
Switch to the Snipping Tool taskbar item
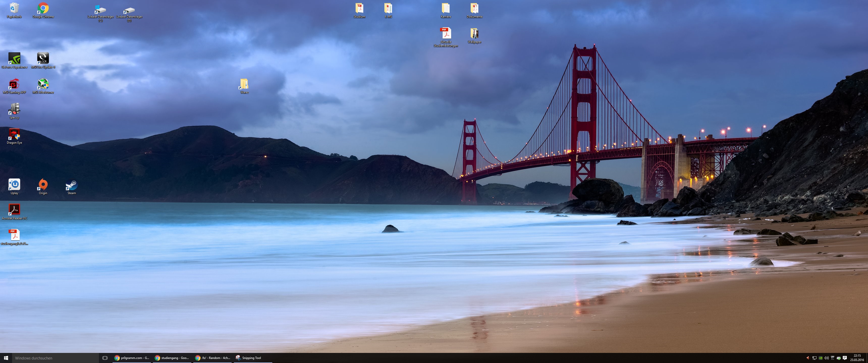click(x=252, y=358)
